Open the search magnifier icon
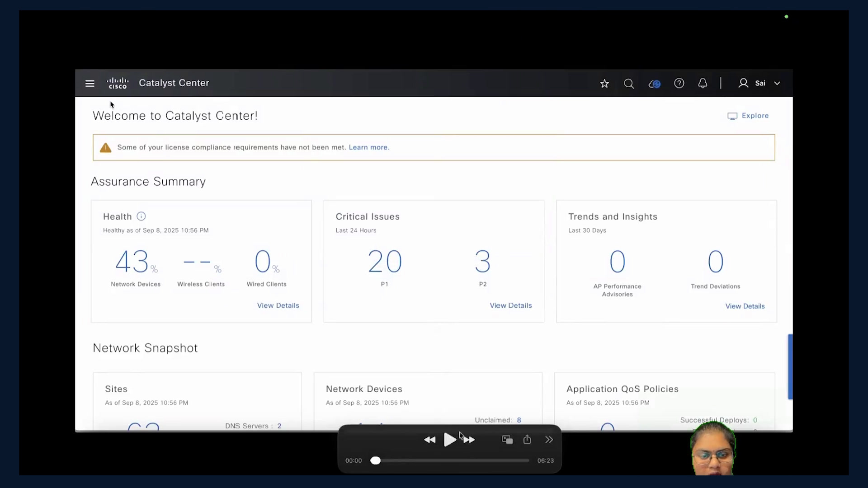This screenshot has height=488, width=868. click(x=629, y=84)
